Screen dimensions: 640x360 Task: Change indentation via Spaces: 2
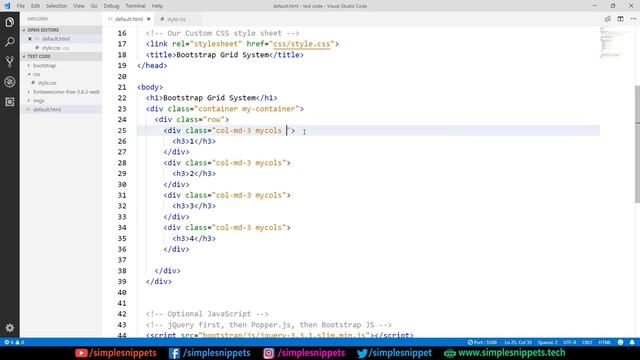click(547, 342)
